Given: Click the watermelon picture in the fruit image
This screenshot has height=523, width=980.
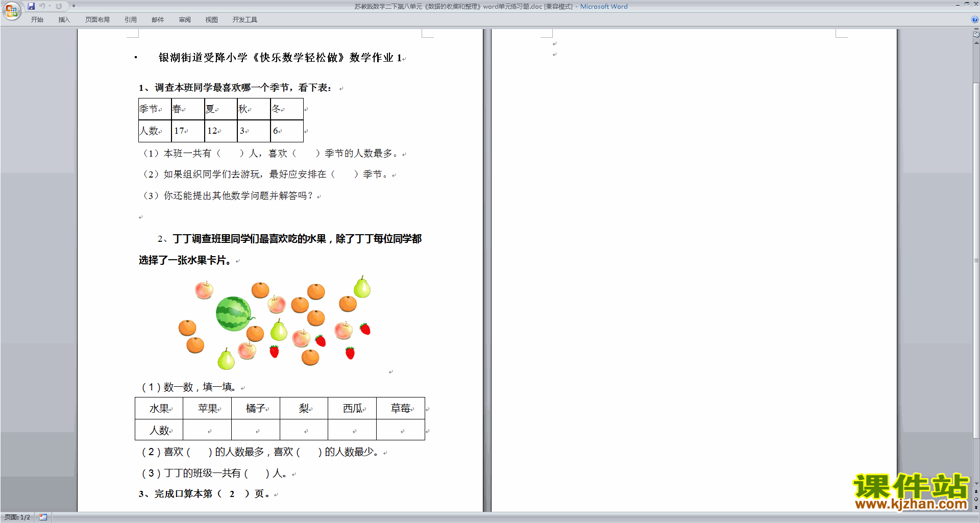Looking at the screenshot, I should (x=234, y=314).
